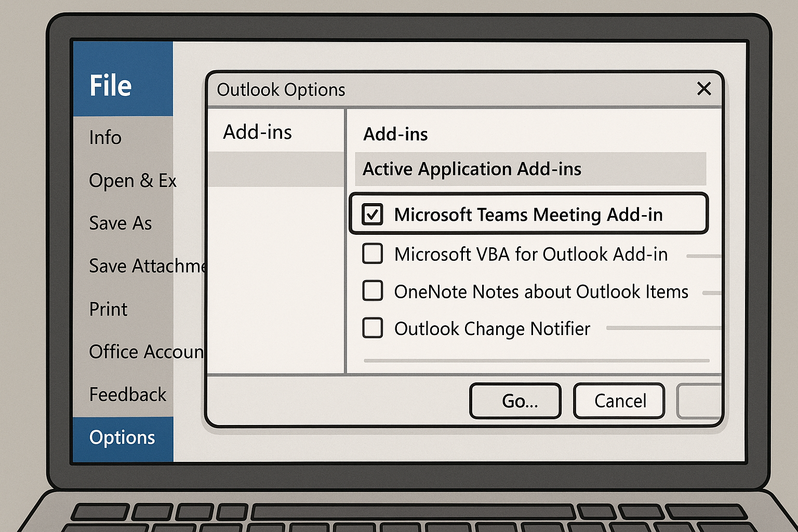Select Add-ins category in left pane
The width and height of the screenshot is (798, 532).
(258, 132)
